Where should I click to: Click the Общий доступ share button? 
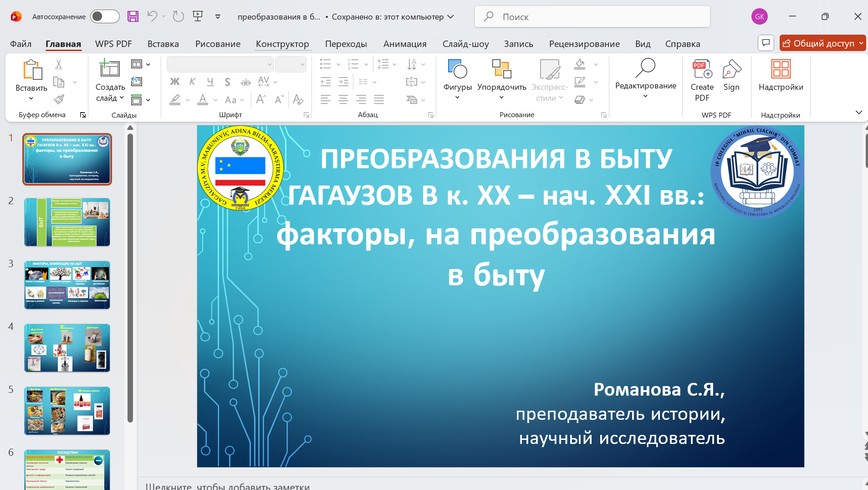(818, 43)
